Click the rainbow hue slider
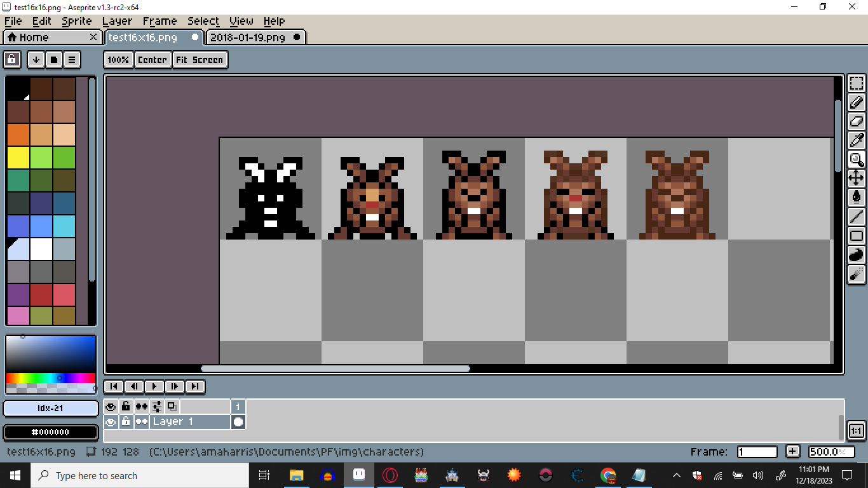This screenshot has height=488, width=868. pos(50,378)
